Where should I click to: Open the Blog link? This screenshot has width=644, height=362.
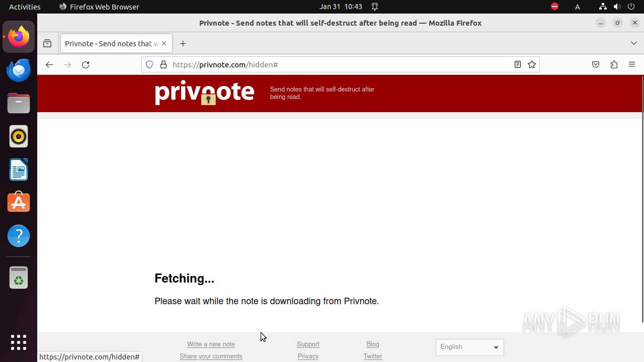pyautogui.click(x=373, y=344)
